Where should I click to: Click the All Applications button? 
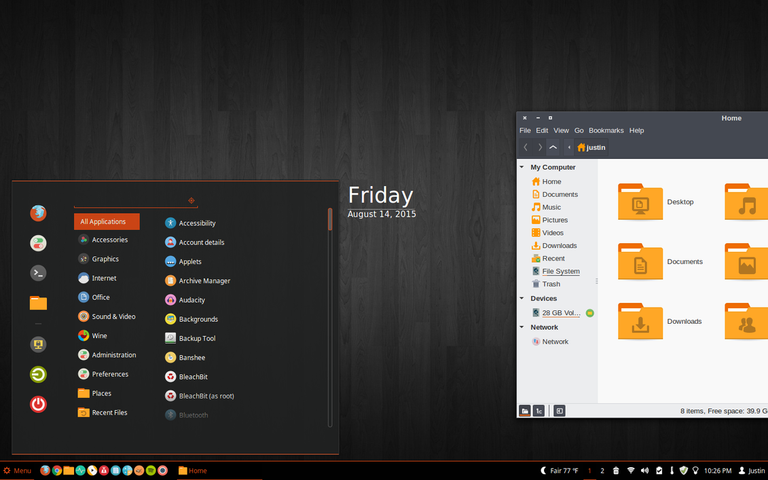[107, 221]
